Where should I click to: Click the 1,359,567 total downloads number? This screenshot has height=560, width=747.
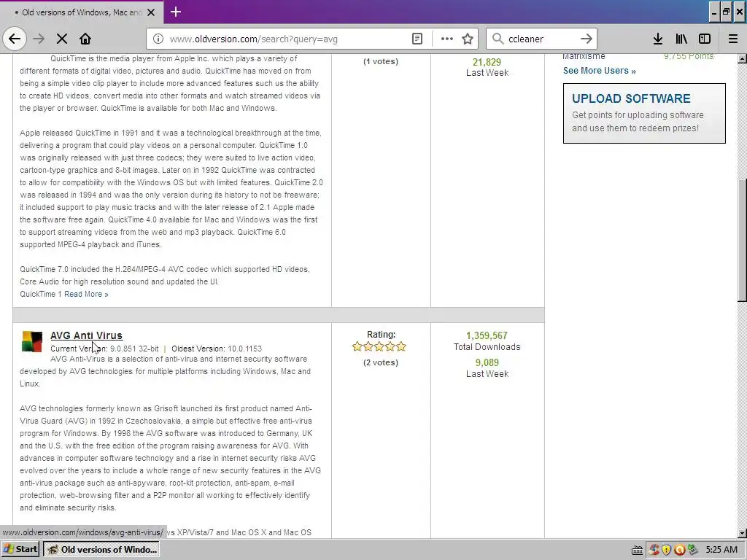(x=487, y=335)
